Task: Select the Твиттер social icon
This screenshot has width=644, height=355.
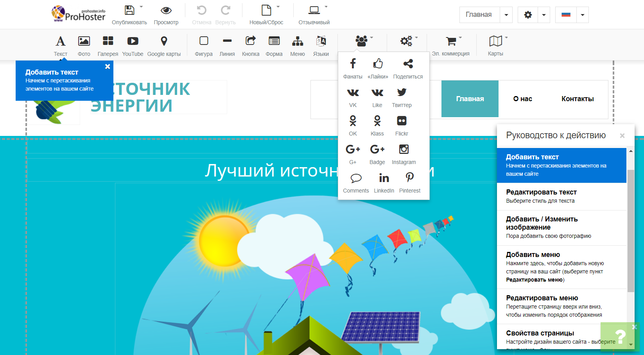Action: click(x=402, y=93)
